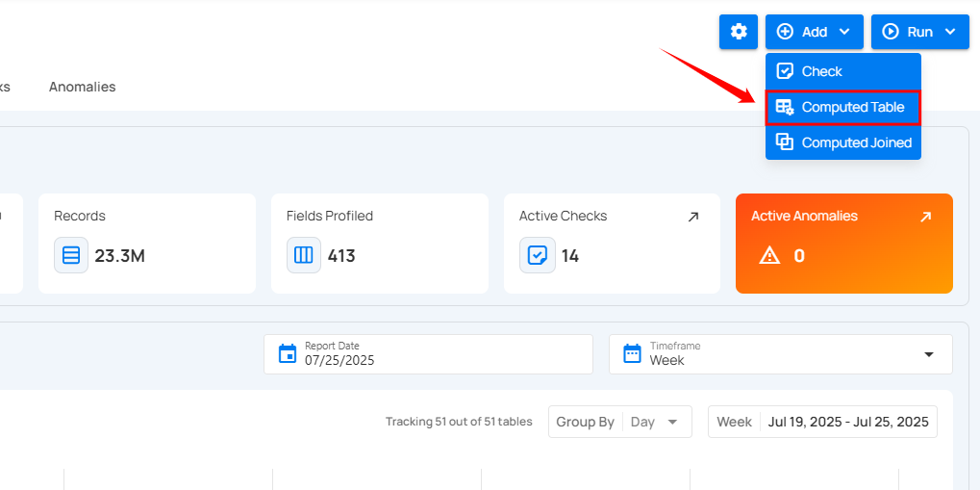The height and width of the screenshot is (490, 980).
Task: Open Active Anomalies via arrow icon
Action: pyautogui.click(x=925, y=218)
